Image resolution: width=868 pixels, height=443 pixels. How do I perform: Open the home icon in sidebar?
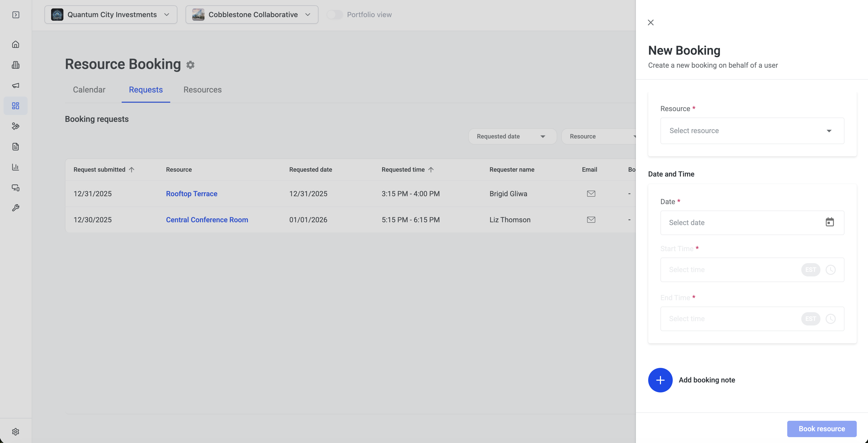(16, 44)
